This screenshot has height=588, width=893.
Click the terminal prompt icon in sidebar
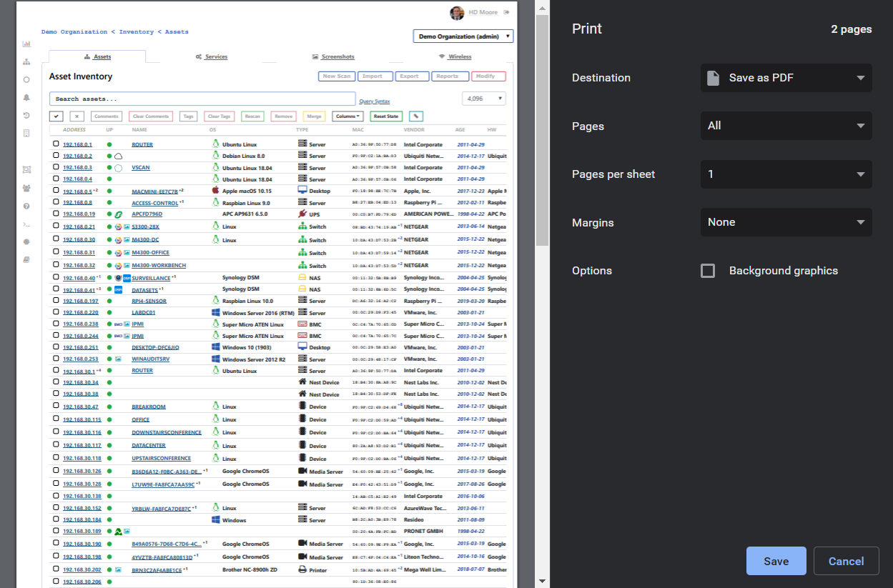tap(26, 224)
